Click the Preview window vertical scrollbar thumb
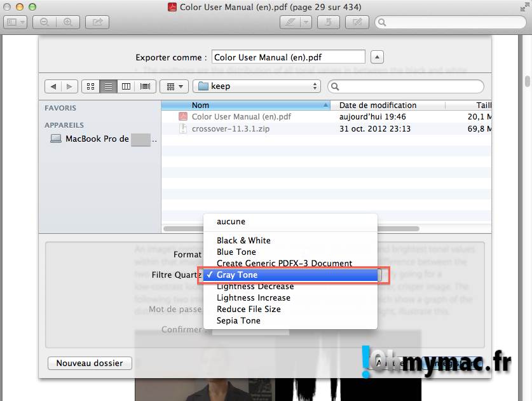 click(x=528, y=81)
